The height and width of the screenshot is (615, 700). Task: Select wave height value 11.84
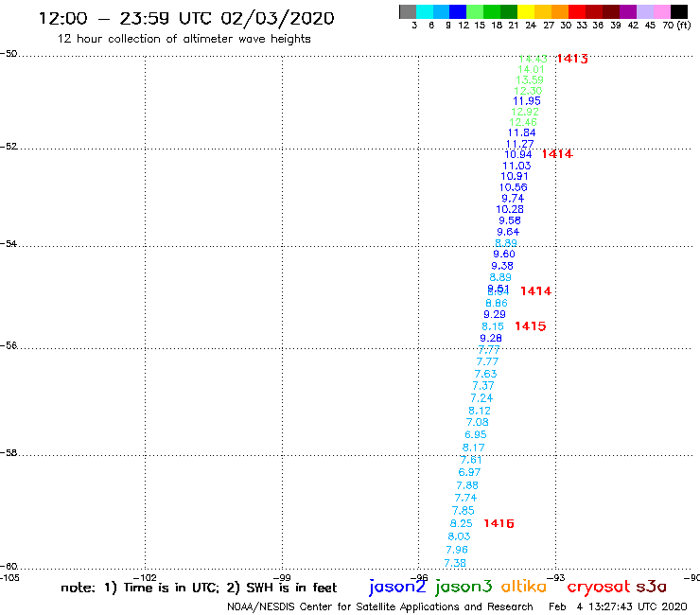coord(521,132)
